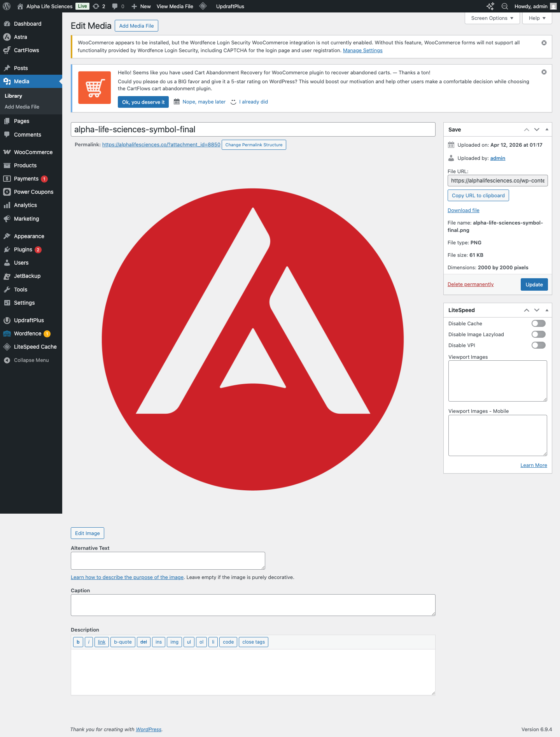The height and width of the screenshot is (737, 560).
Task: Dismiss the Wordfence WooCommerce notice
Action: [544, 43]
